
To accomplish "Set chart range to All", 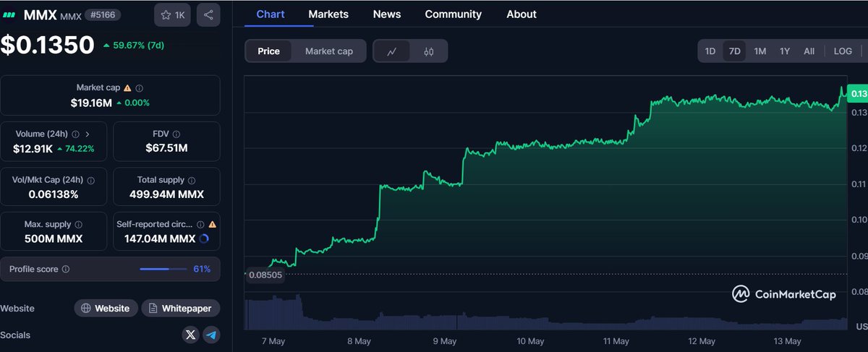I will pyautogui.click(x=809, y=51).
